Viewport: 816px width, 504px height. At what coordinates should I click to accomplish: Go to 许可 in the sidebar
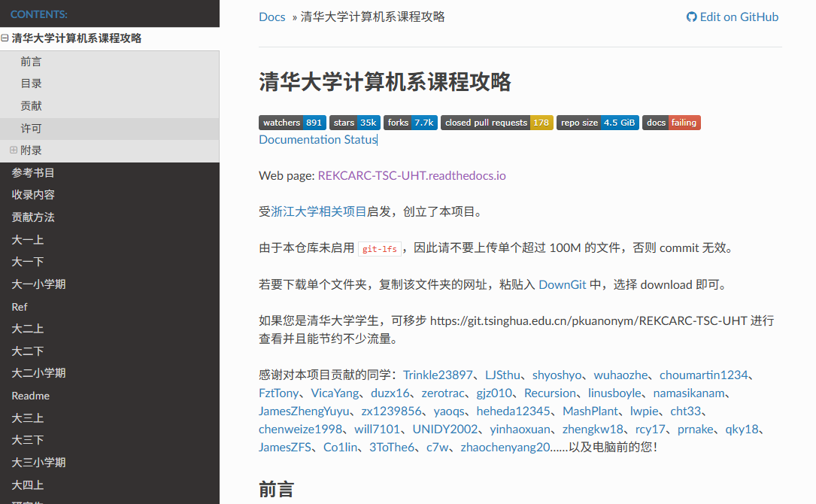[x=109, y=129]
